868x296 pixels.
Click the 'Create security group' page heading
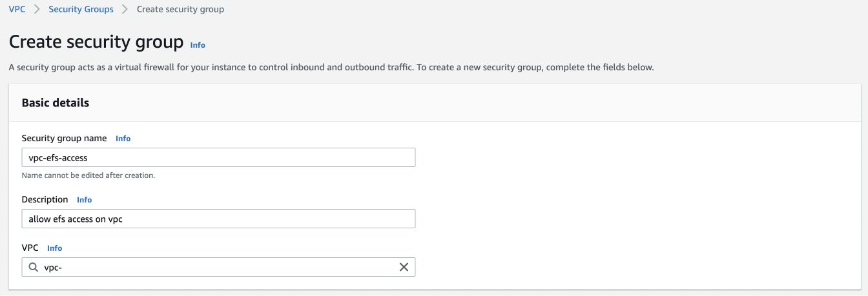tap(96, 43)
